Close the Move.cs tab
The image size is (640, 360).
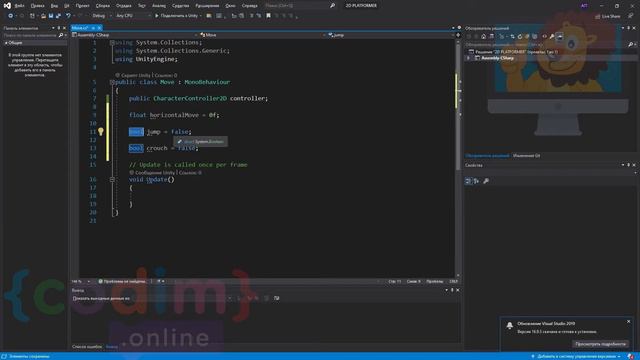point(99,28)
